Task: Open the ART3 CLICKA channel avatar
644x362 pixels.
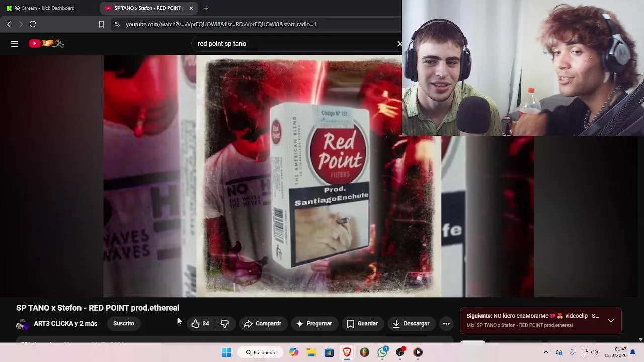Action: (x=22, y=324)
